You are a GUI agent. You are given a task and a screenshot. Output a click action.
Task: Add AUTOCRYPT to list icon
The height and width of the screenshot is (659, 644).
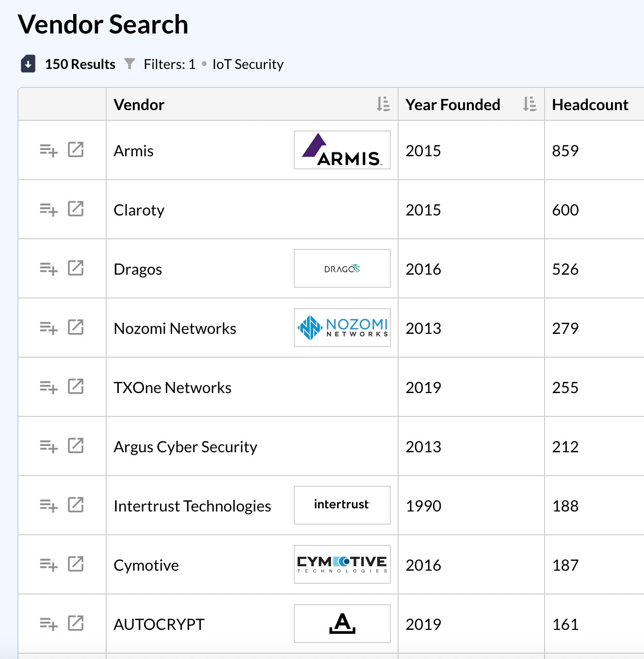click(48, 624)
